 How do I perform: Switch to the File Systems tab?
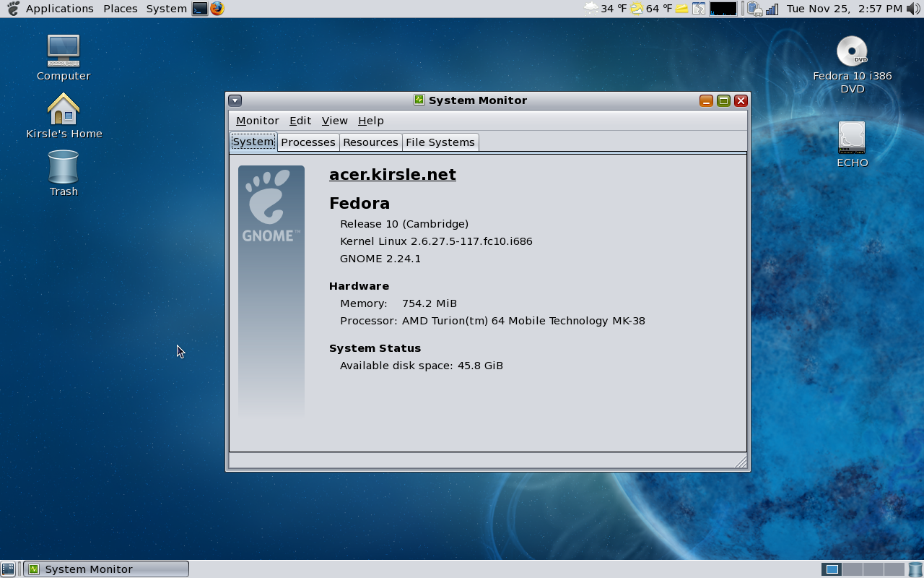click(x=440, y=142)
